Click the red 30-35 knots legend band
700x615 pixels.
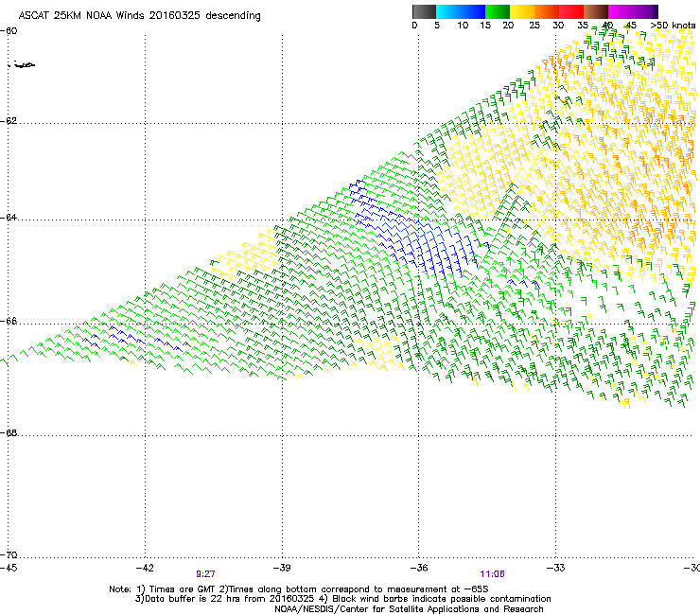pos(571,11)
